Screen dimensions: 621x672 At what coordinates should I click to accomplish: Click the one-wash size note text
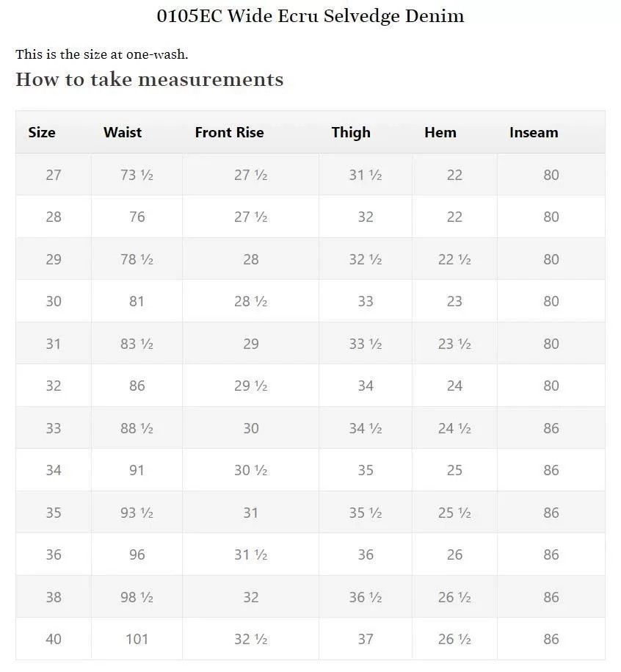coord(102,54)
